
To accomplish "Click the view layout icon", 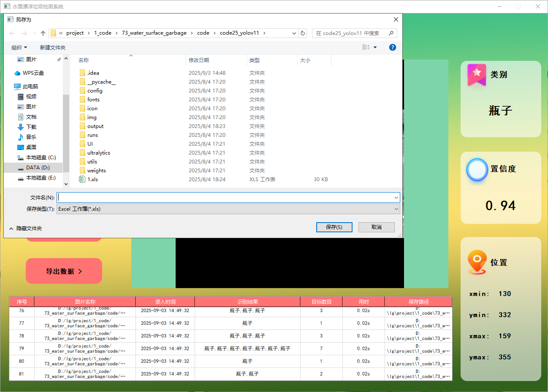I will point(366,47).
